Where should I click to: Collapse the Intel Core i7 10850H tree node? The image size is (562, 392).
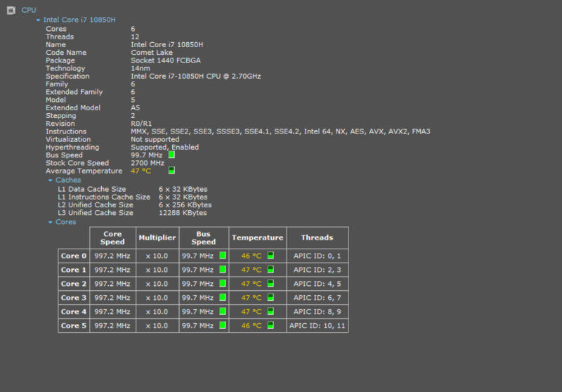pyautogui.click(x=38, y=20)
